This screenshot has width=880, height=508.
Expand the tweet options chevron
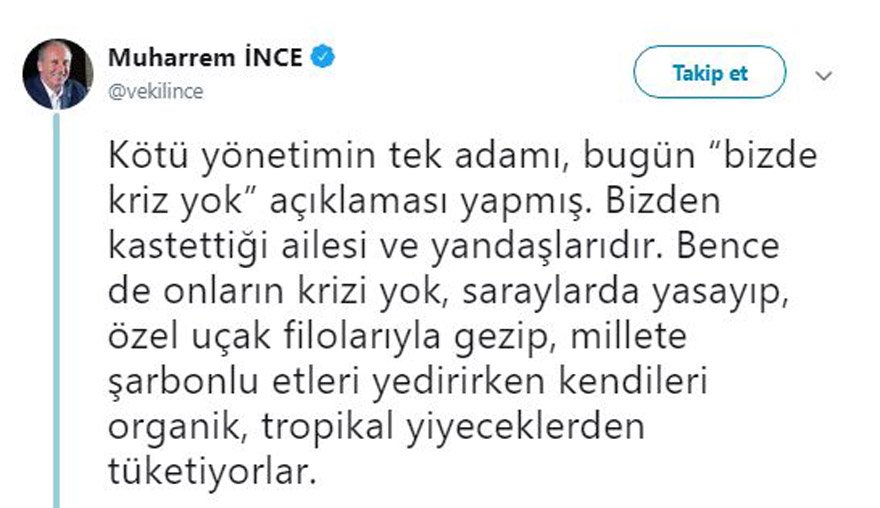click(824, 76)
